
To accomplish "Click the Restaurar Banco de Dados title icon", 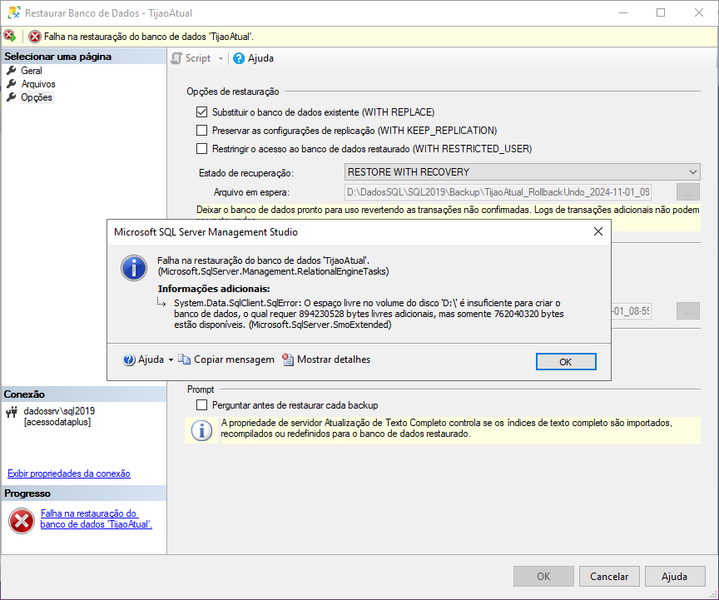I will click(14, 12).
